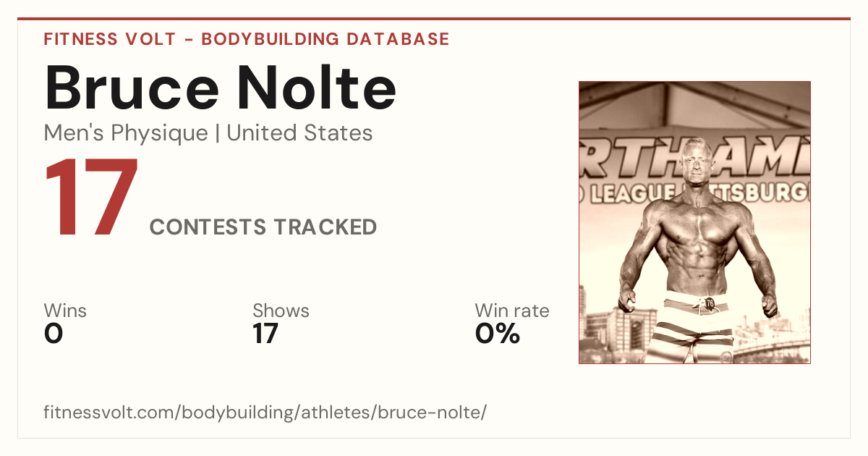The image size is (868, 456).
Task: Open the fitnessvolt.com athlete URL
Action: pyautogui.click(x=265, y=413)
